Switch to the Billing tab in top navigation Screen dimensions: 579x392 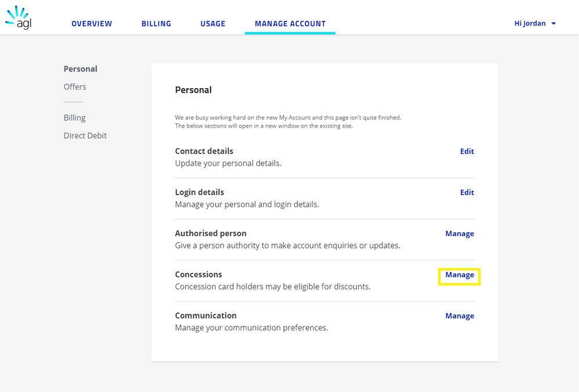[156, 24]
